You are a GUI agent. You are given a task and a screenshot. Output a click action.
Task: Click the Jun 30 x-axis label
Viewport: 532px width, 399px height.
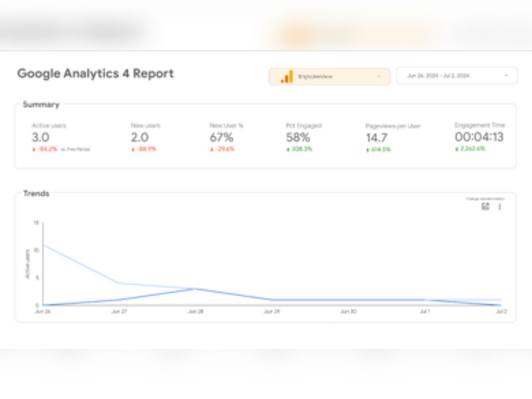348,311
